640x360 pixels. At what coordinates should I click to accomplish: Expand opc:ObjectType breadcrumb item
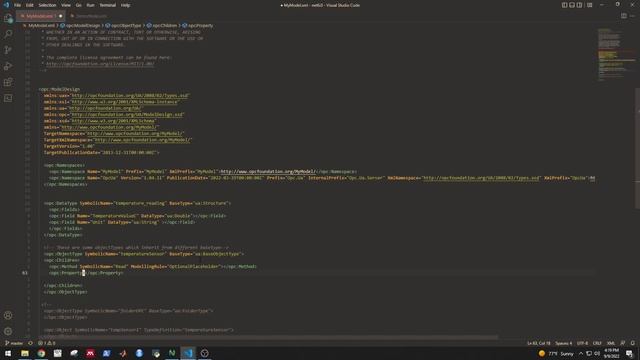point(126,25)
